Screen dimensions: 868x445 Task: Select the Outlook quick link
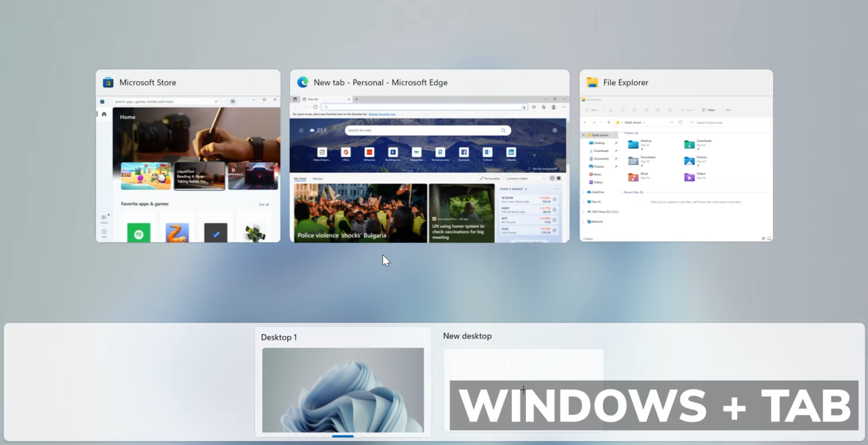tap(487, 152)
